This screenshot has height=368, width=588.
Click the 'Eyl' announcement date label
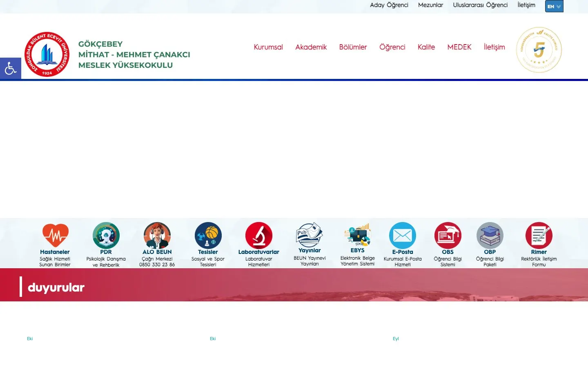[x=396, y=339]
